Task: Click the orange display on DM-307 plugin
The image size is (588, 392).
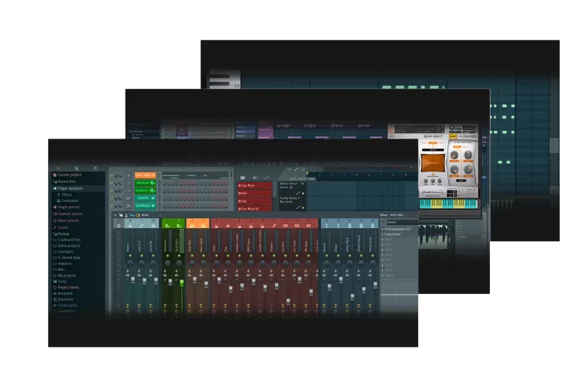Action: tap(432, 162)
